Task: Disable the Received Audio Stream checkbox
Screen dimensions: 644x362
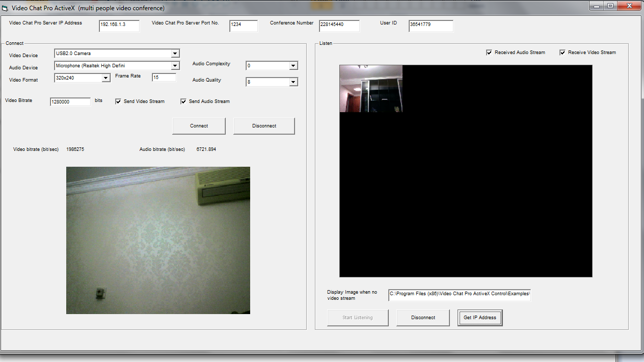Action: 489,53
